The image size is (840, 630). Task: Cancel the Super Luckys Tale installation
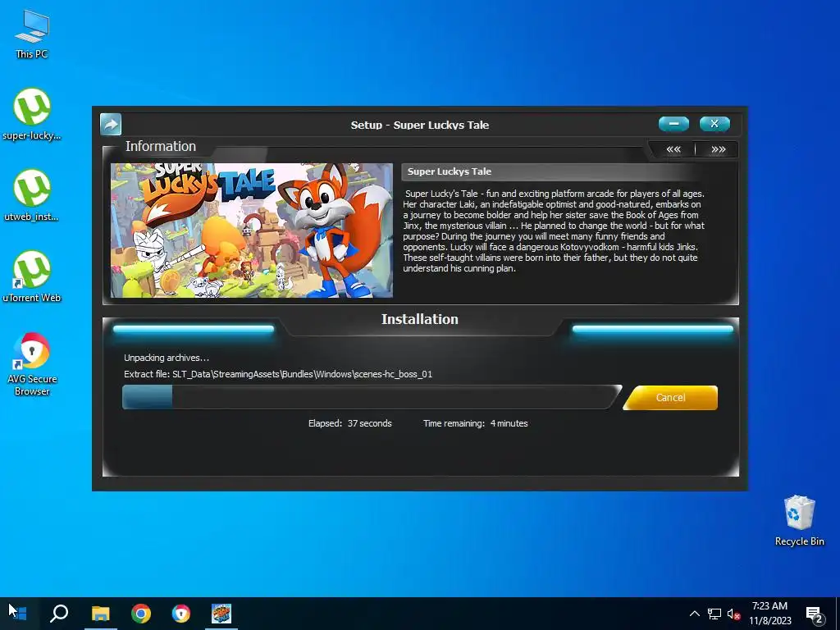click(x=670, y=398)
